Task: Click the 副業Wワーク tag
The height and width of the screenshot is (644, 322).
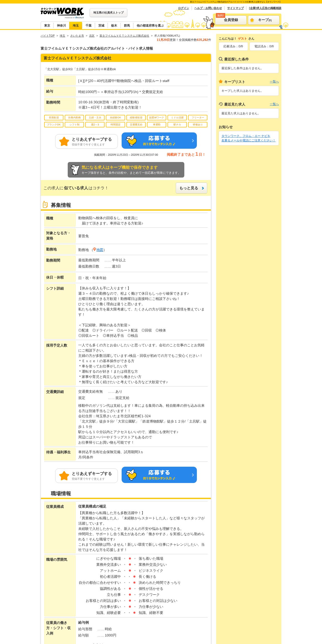Action: coord(157,118)
